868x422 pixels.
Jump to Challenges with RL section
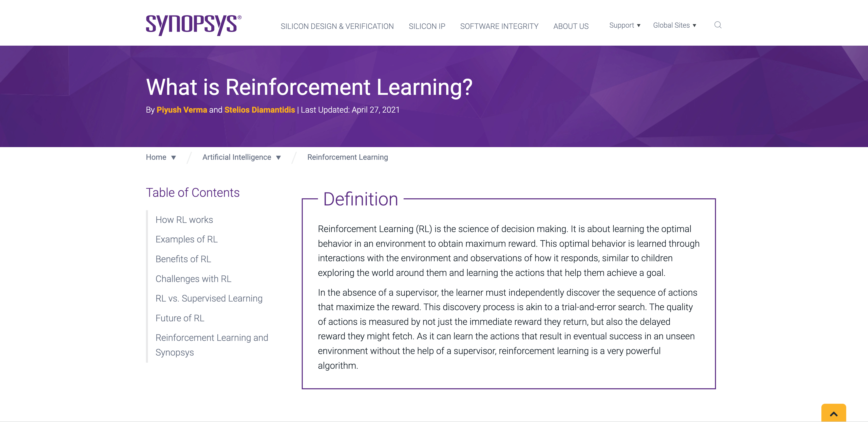coord(193,279)
